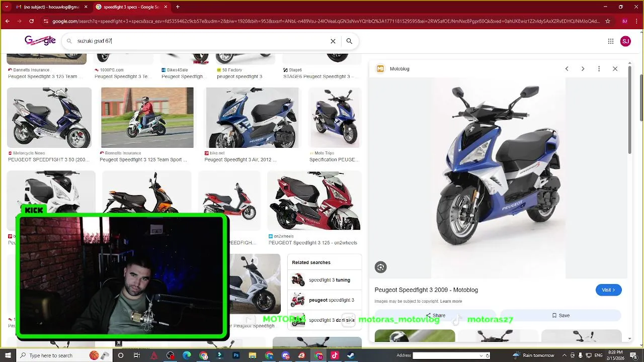Open the clock showing 8:28 PM
The image size is (644, 362).
click(615, 355)
